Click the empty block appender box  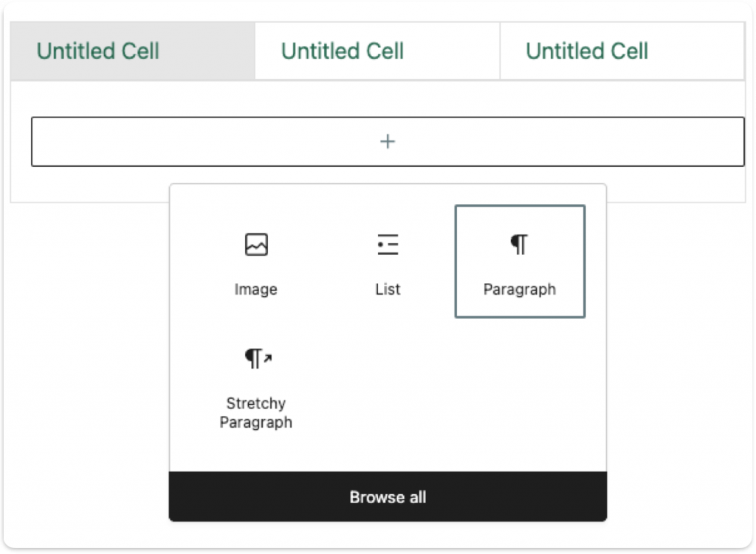[388, 141]
